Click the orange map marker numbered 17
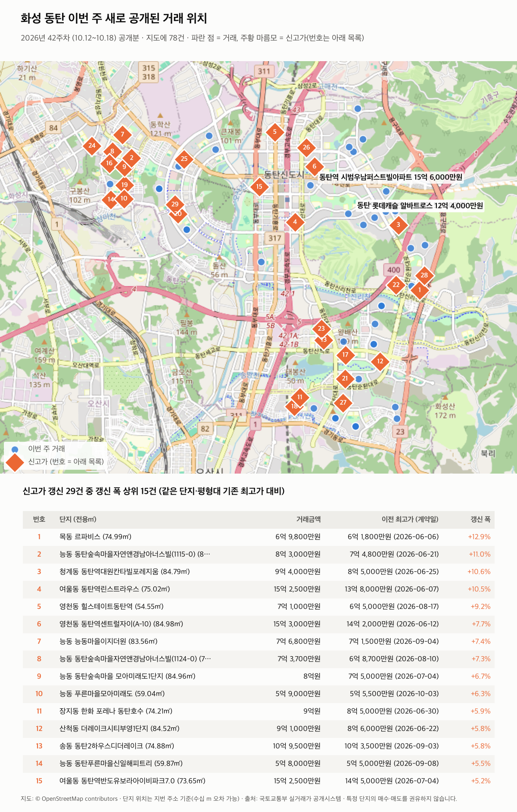517x812 pixels. coord(345,355)
